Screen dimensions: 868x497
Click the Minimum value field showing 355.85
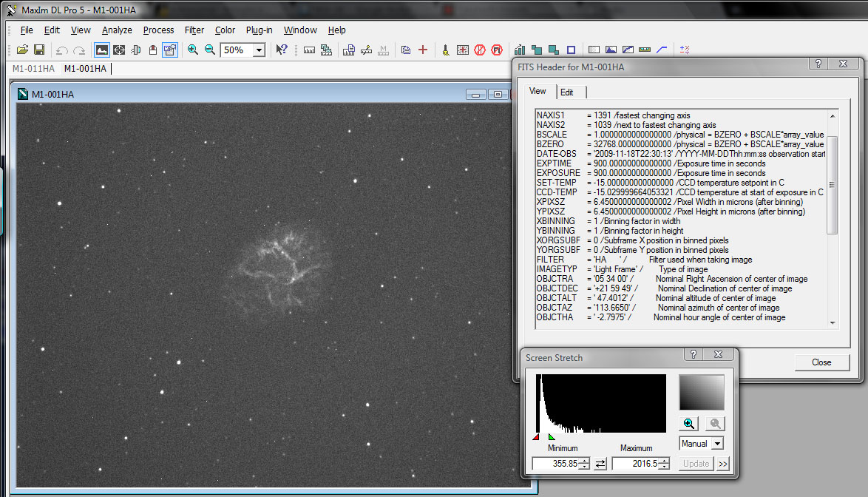(x=556, y=464)
